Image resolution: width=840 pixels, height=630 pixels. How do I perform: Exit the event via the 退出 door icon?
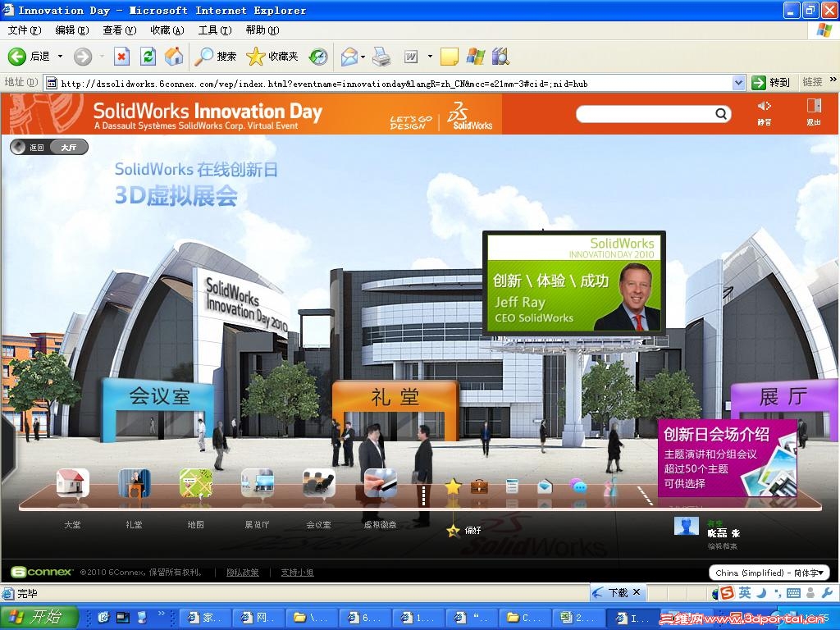(x=813, y=109)
